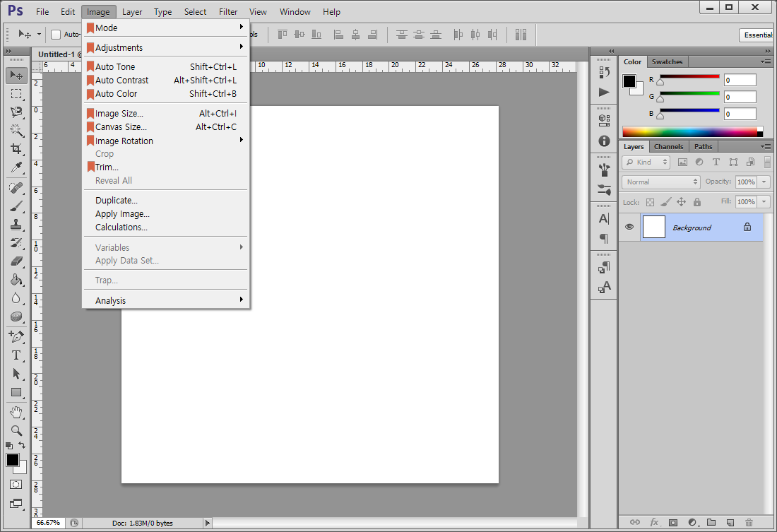Select the Zoom tool
This screenshot has width=777, height=532.
point(16,430)
